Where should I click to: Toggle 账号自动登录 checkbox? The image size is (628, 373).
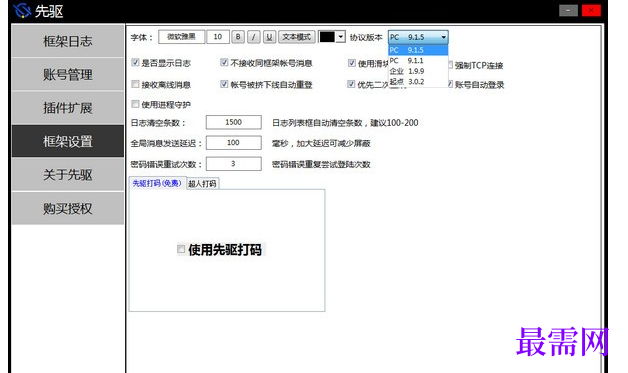click(x=451, y=84)
